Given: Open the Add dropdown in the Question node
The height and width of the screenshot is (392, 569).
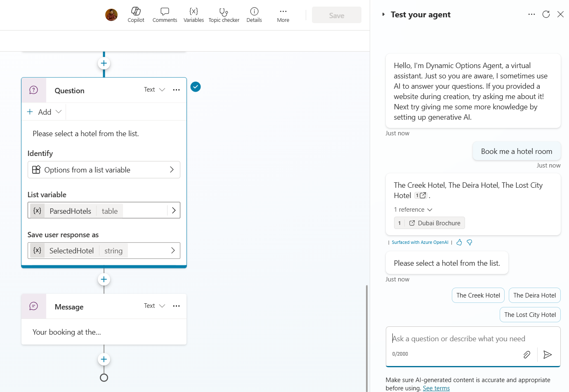Looking at the screenshot, I should coord(43,111).
